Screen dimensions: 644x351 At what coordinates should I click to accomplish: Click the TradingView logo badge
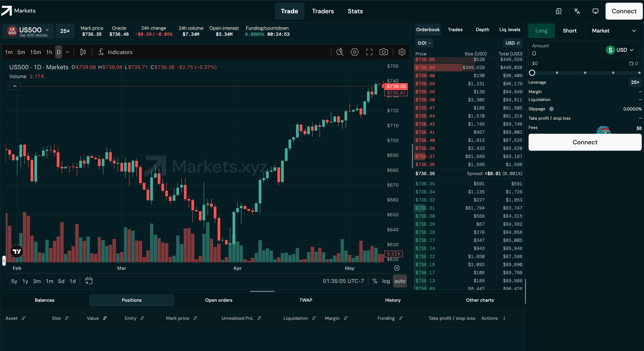[17, 251]
